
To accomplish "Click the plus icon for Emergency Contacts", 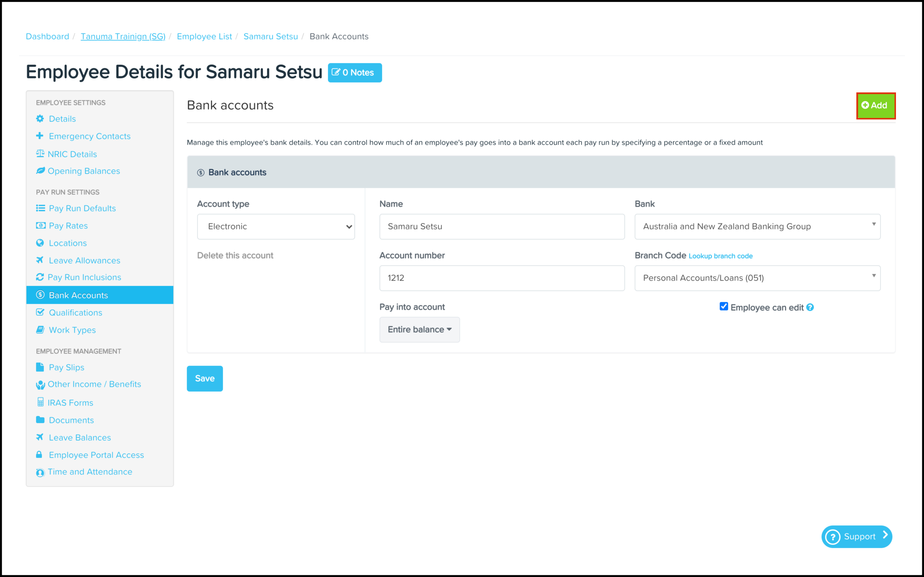I will 40,136.
